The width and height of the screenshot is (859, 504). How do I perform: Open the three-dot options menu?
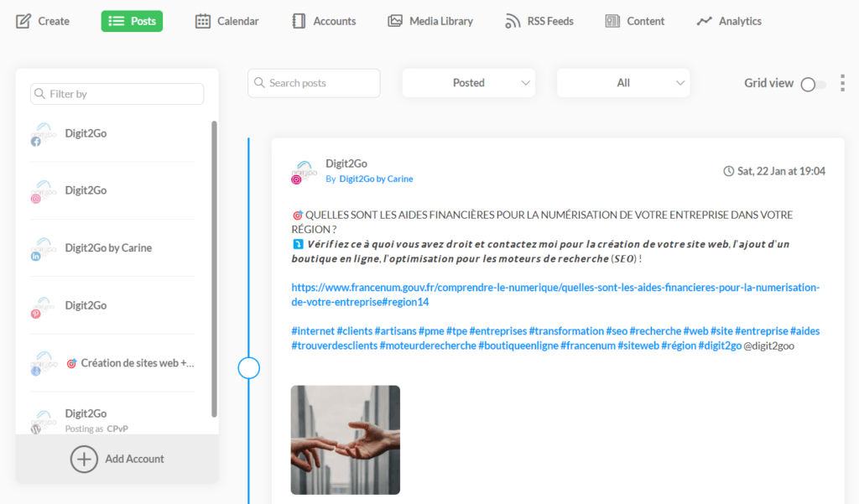(842, 82)
